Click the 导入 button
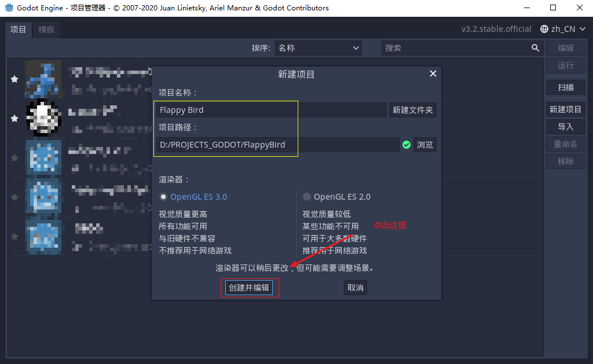 [566, 127]
